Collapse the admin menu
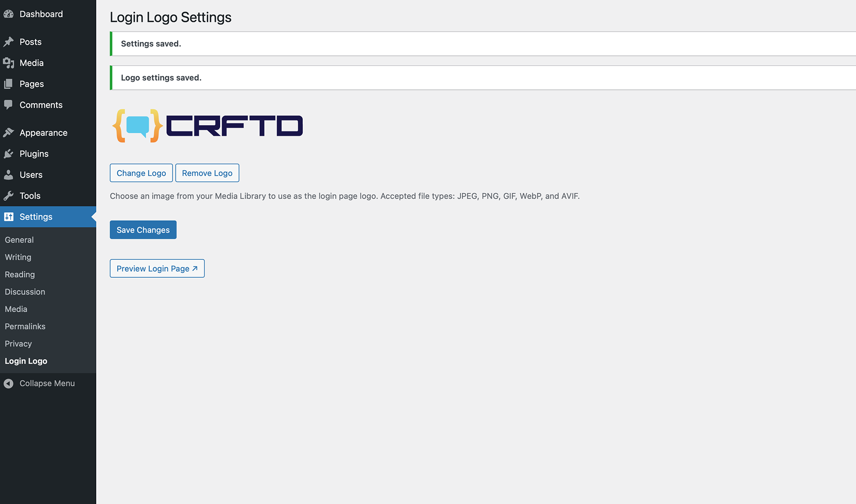The height and width of the screenshot is (504, 856). click(40, 383)
